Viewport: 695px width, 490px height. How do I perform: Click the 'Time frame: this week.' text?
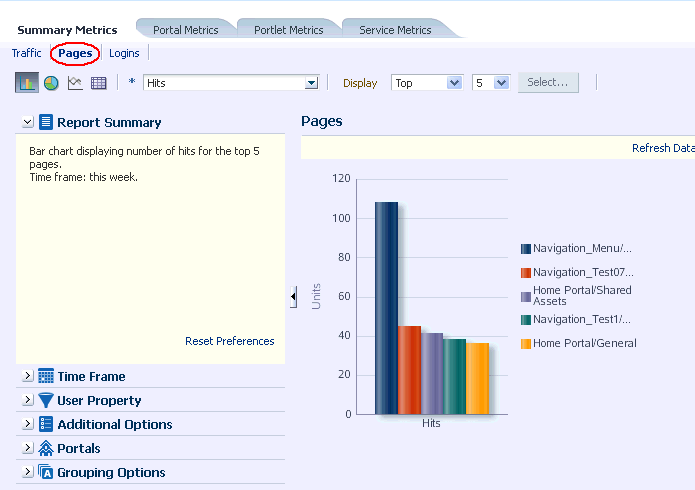click(84, 177)
